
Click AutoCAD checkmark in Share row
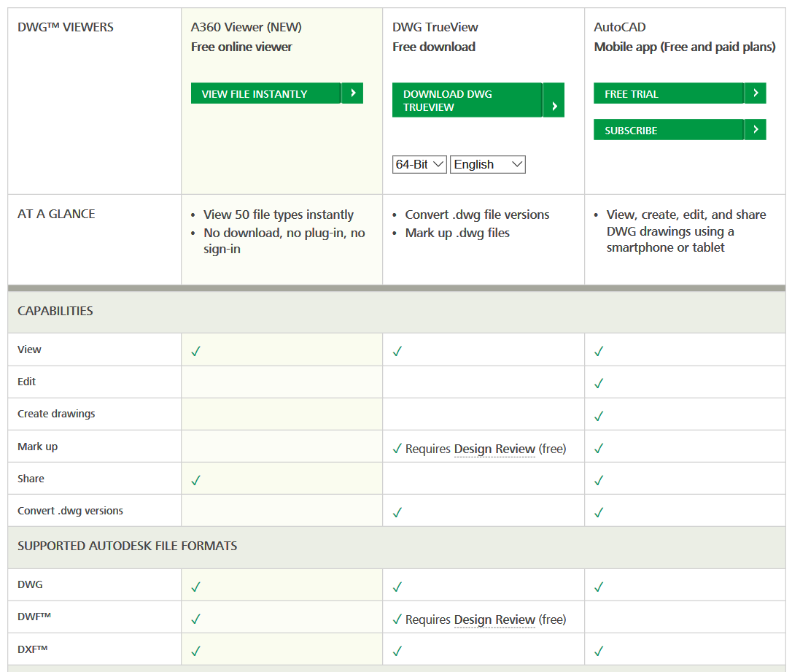pyautogui.click(x=599, y=481)
